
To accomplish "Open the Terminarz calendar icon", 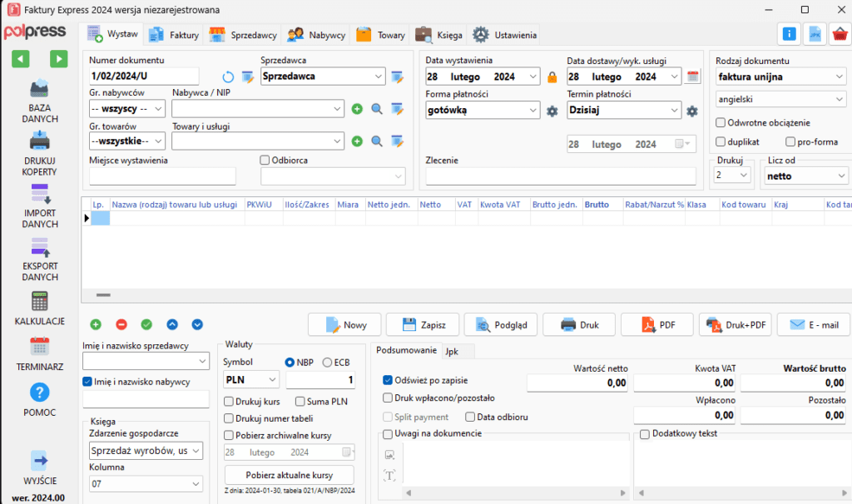I will click(40, 346).
